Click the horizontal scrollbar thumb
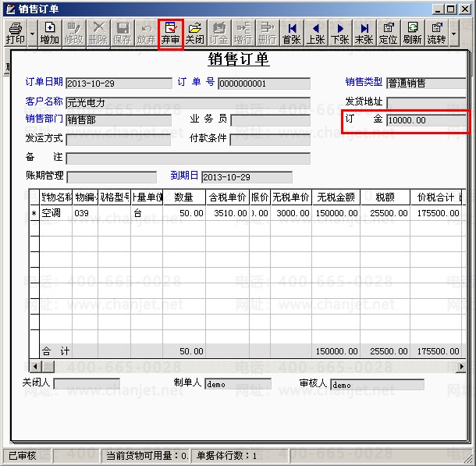This screenshot has width=476, height=466. [x=48, y=366]
